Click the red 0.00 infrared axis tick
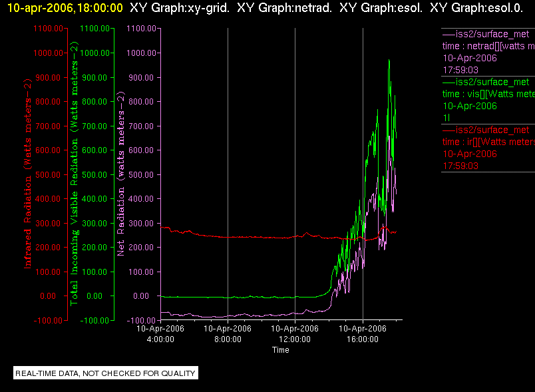 (48, 296)
